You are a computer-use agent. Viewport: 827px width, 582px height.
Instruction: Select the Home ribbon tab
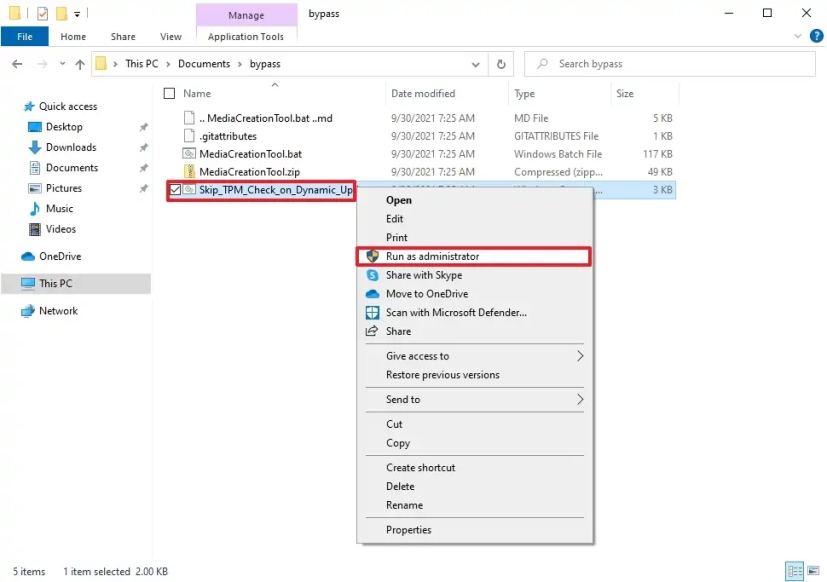pyautogui.click(x=73, y=36)
